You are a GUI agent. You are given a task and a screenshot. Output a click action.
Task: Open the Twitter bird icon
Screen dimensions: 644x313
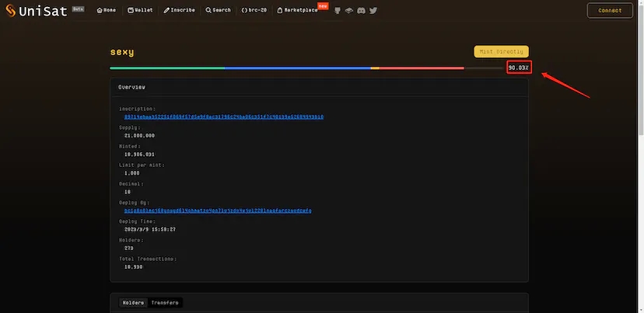(373, 10)
